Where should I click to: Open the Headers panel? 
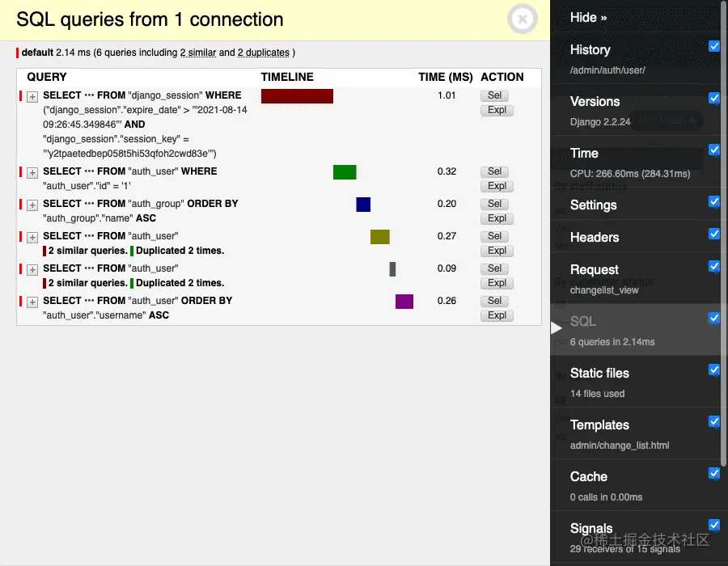coord(595,237)
